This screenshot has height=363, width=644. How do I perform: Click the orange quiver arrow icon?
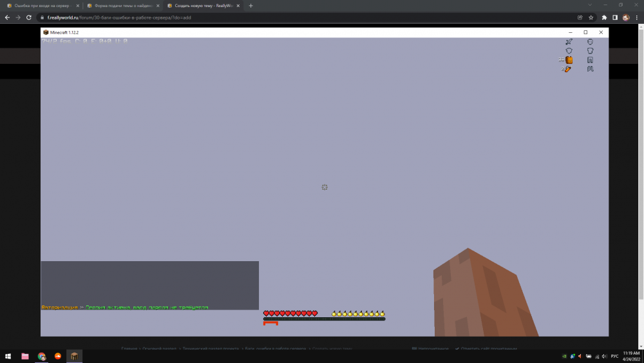coord(568,69)
